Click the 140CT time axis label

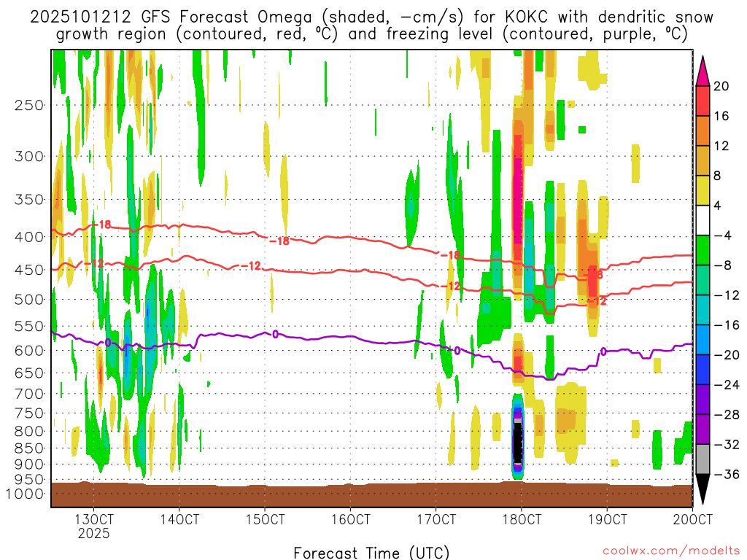point(179,519)
